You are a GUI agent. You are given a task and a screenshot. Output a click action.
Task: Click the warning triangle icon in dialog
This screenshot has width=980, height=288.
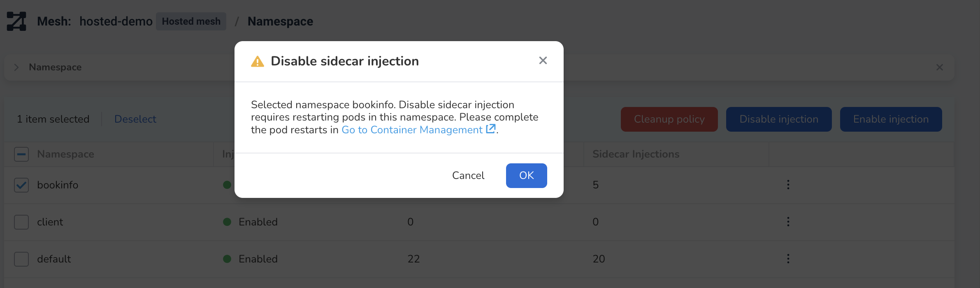click(x=258, y=61)
